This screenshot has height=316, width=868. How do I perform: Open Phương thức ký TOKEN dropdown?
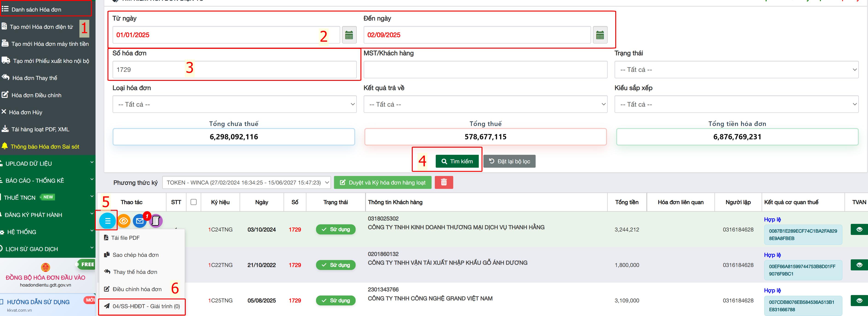tap(246, 182)
